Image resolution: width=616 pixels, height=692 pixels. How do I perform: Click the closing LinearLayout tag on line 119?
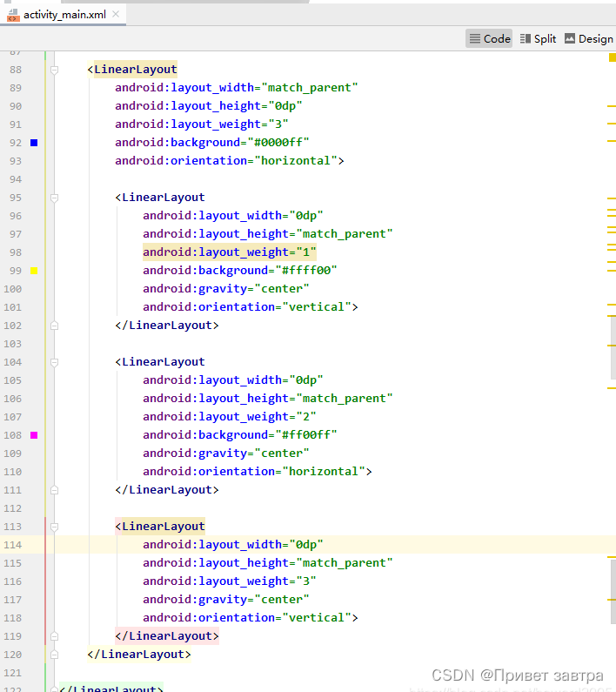167,636
